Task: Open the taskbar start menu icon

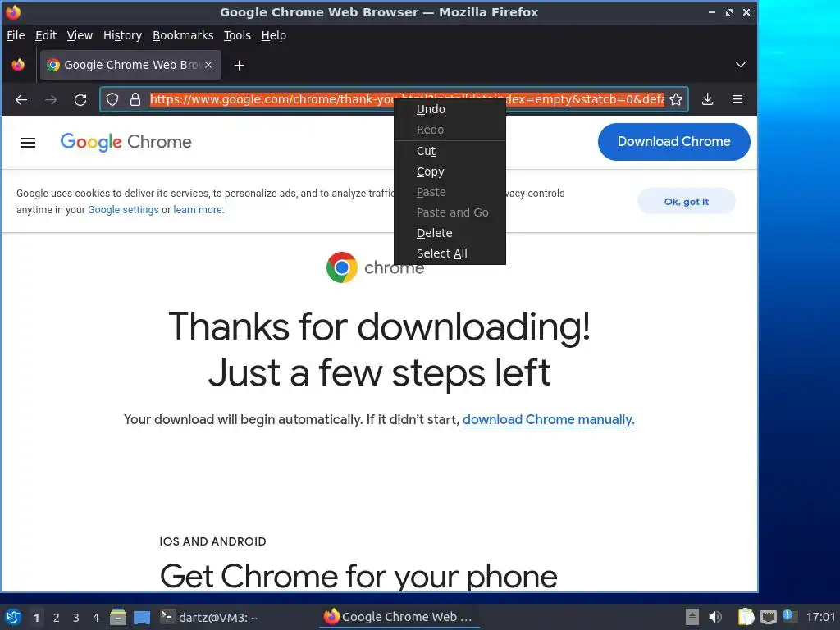Action: (13, 617)
